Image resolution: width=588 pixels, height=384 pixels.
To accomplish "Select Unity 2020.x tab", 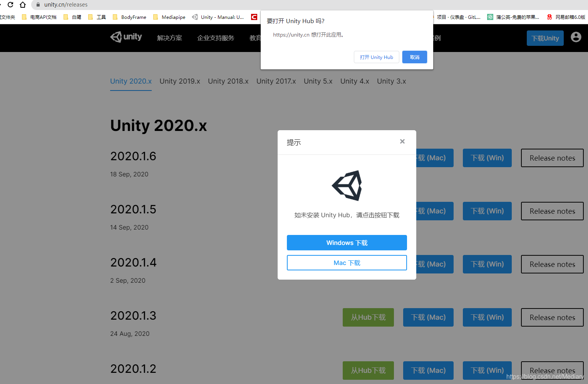I will pyautogui.click(x=131, y=81).
